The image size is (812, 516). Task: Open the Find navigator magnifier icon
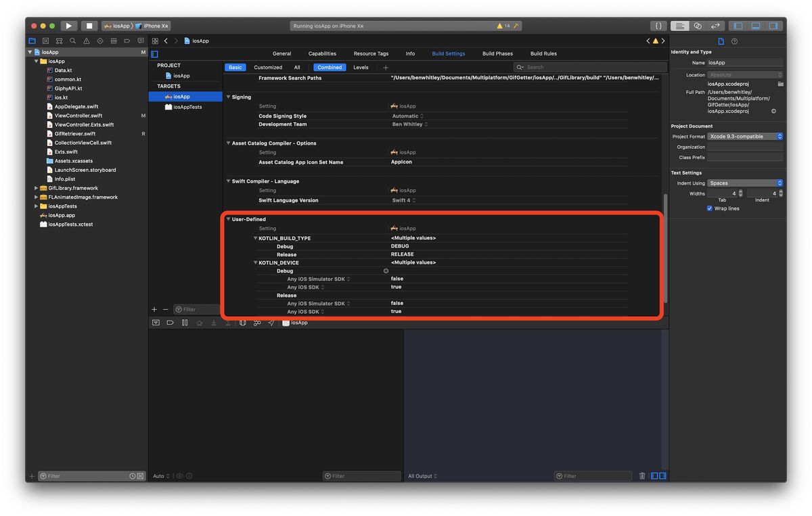pyautogui.click(x=72, y=41)
